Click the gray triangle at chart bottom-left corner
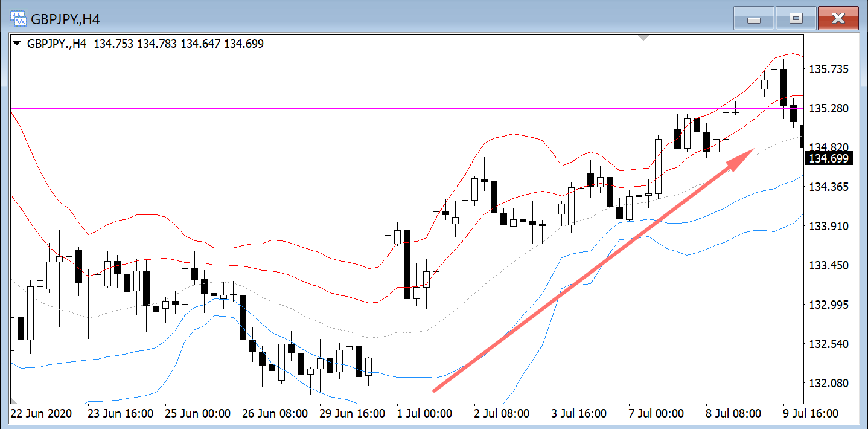868x429 pixels. coord(12,400)
